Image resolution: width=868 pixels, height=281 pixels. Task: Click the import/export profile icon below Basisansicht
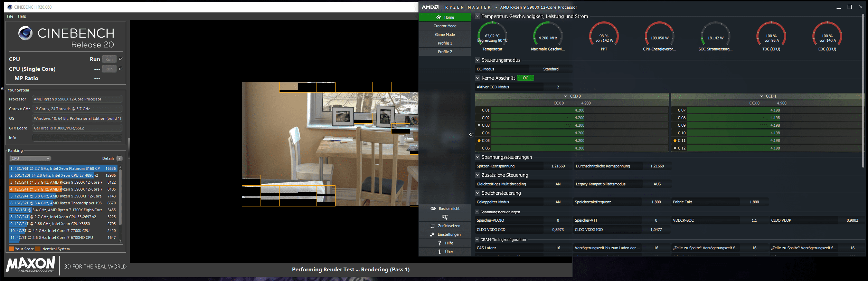[x=445, y=217]
